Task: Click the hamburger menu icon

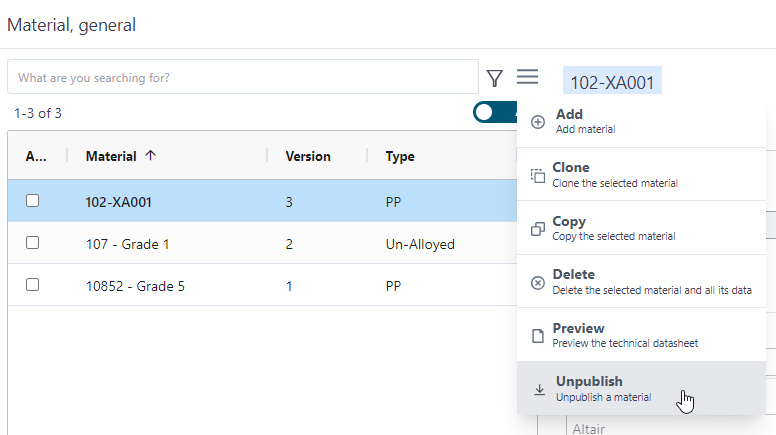Action: (x=527, y=77)
